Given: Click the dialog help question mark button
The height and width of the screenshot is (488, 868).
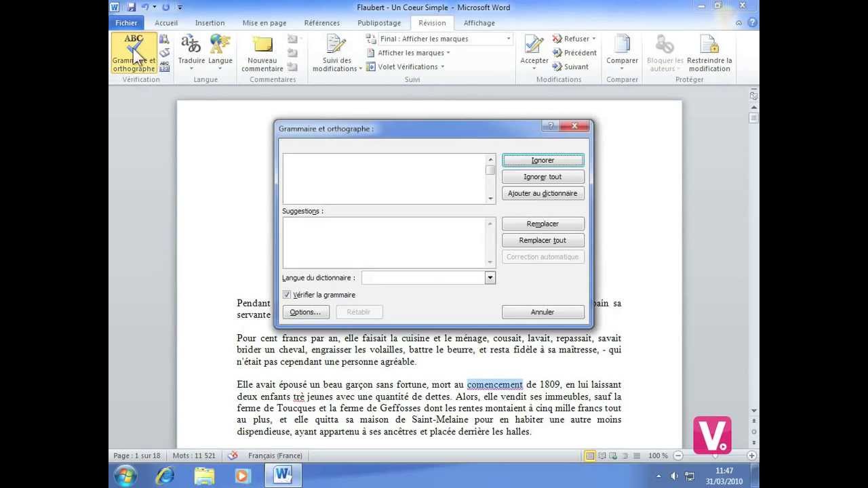Looking at the screenshot, I should (x=551, y=126).
